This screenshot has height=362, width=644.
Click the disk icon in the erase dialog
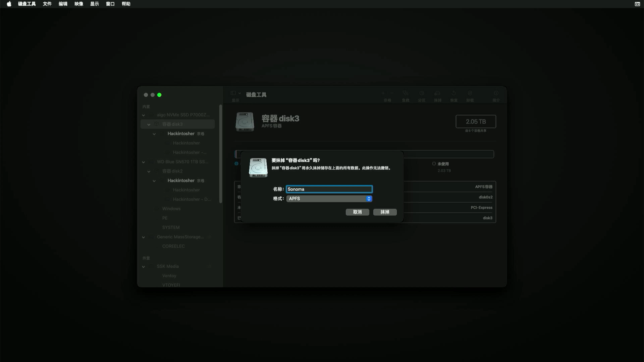(258, 167)
